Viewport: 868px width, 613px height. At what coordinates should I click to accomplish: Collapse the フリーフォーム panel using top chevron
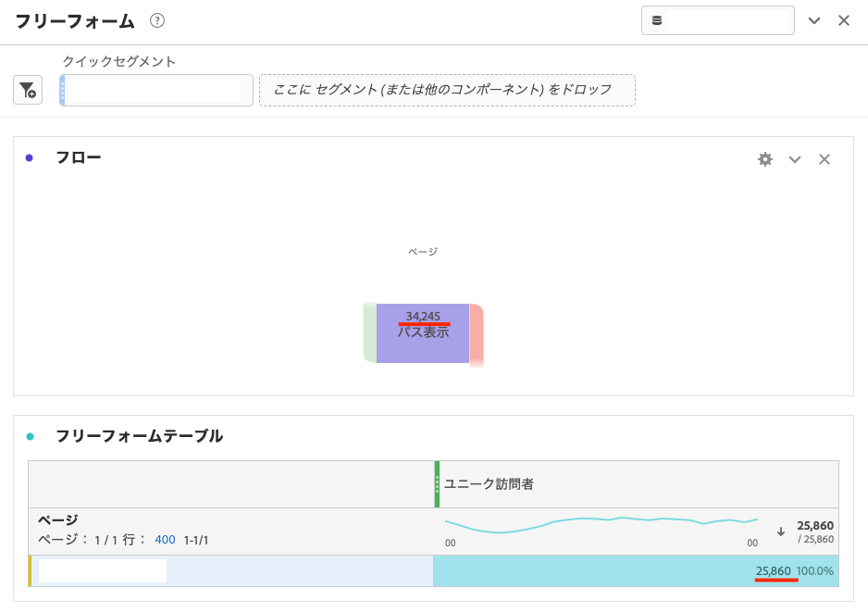click(814, 20)
